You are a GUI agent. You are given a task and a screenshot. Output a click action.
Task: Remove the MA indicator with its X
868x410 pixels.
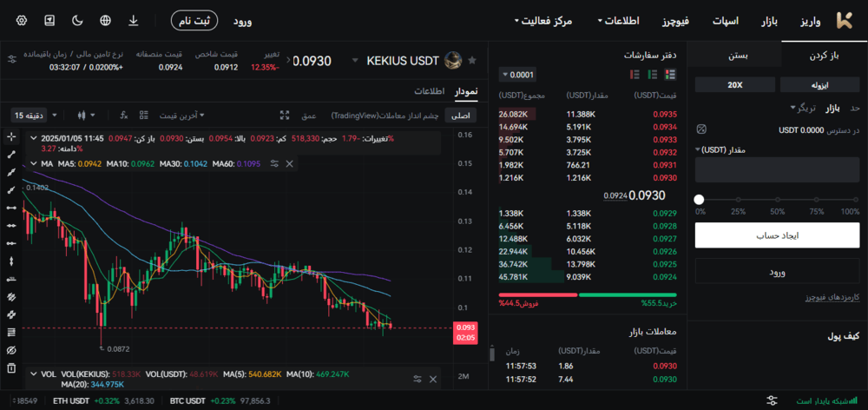(x=290, y=163)
